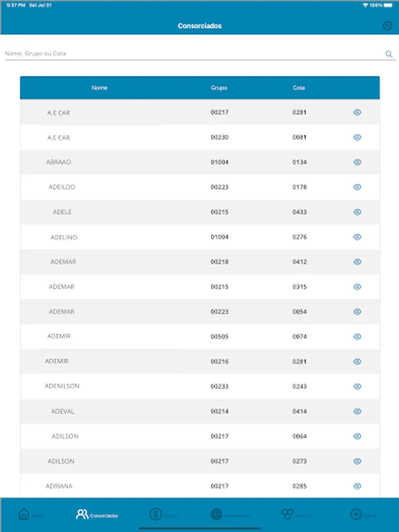The height and width of the screenshot is (532, 399).
Task: Click eye icon for ADRIANA
Action: pos(357,486)
